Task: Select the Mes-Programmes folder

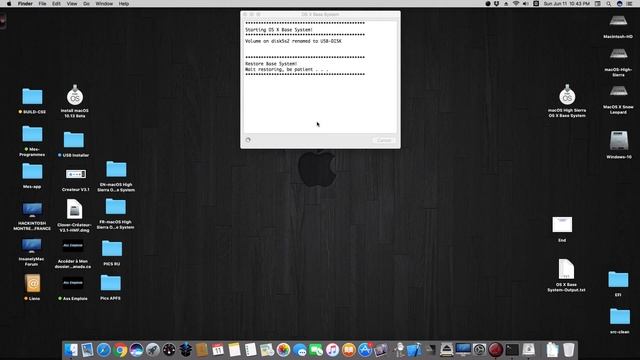Action: pyautogui.click(x=32, y=134)
